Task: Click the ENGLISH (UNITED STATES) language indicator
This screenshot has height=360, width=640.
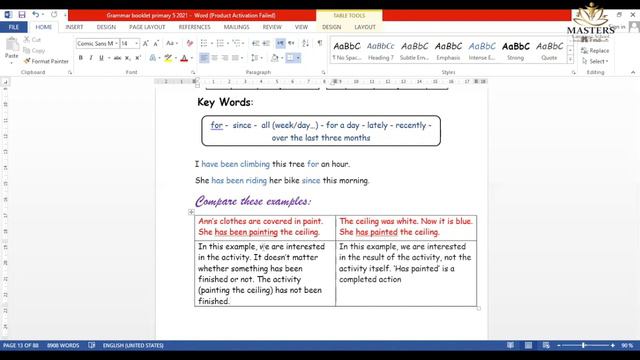Action: pyautogui.click(x=133, y=345)
